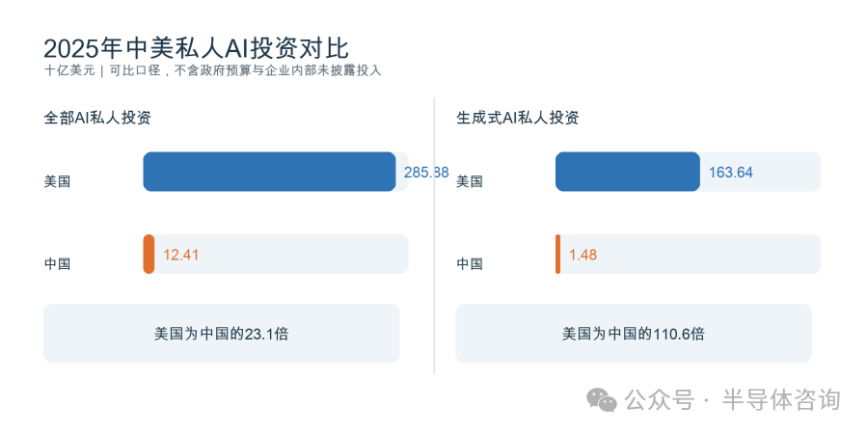This screenshot has height=434, width=868.
Task: Click the 公众号 · 半导体咨询 watermark text
Action: 733,399
